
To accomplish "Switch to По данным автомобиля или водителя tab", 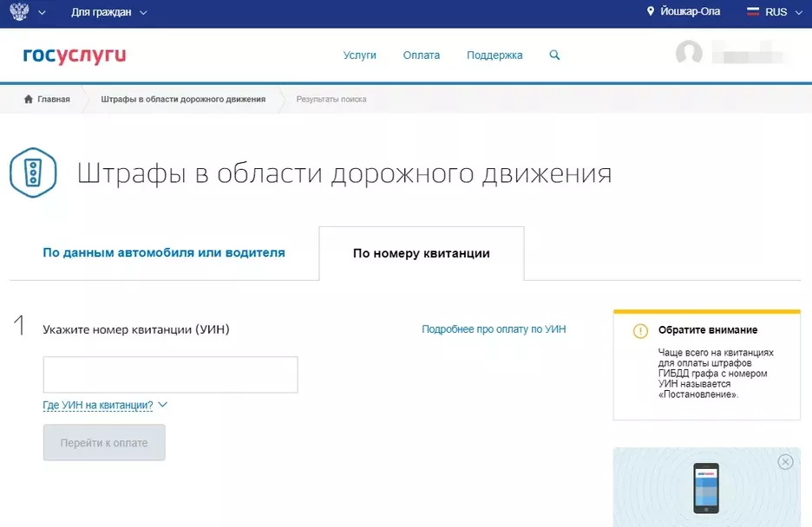I will point(164,253).
